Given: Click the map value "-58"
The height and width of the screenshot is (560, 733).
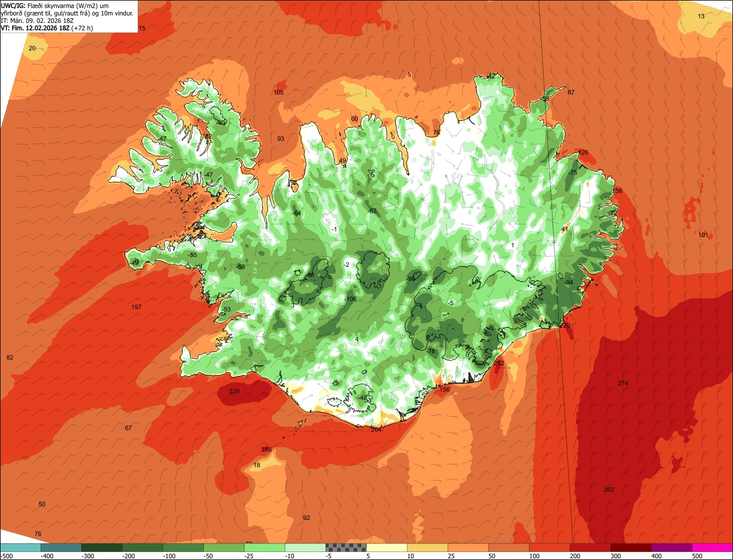Looking at the screenshot, I should [x=241, y=267].
